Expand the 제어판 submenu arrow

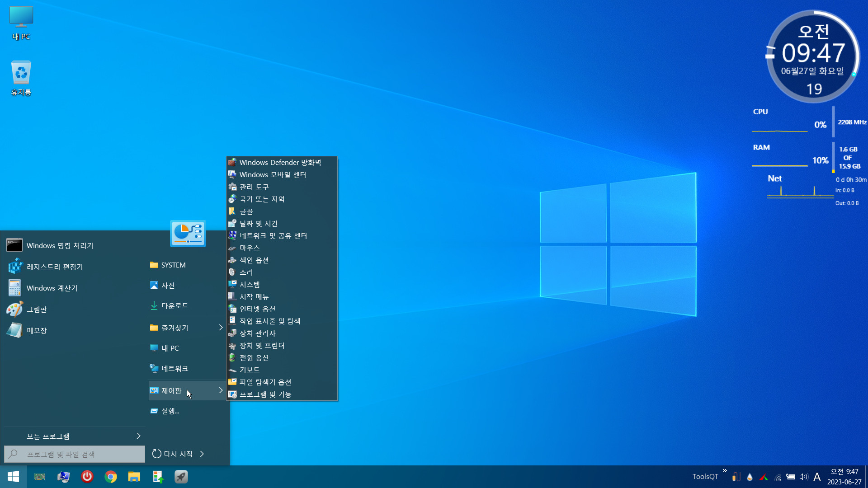click(x=221, y=390)
